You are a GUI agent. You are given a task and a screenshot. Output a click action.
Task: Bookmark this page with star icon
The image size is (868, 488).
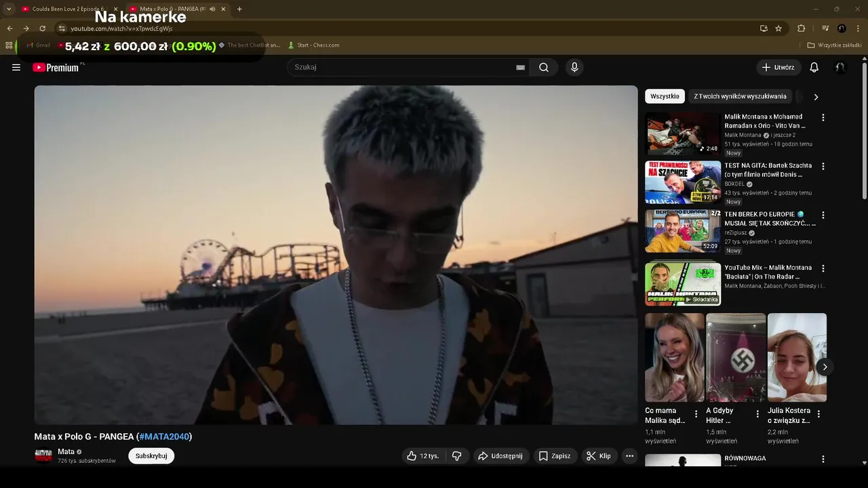point(778,28)
